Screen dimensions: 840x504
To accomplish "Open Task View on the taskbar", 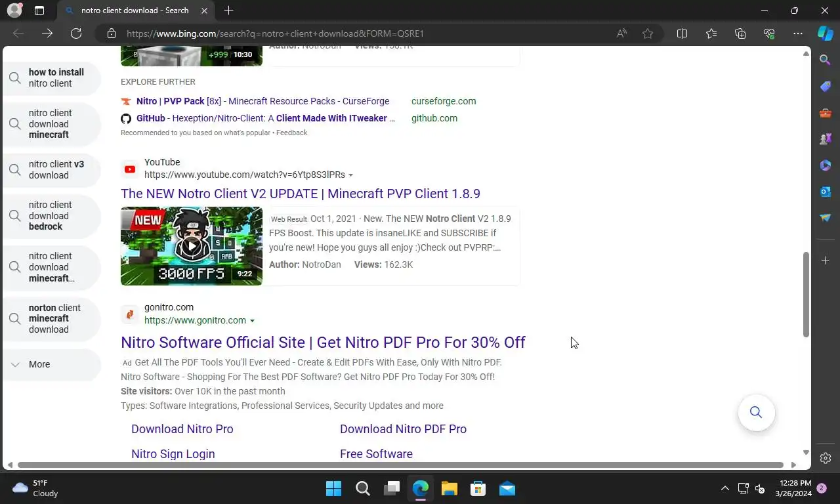I will 392,488.
